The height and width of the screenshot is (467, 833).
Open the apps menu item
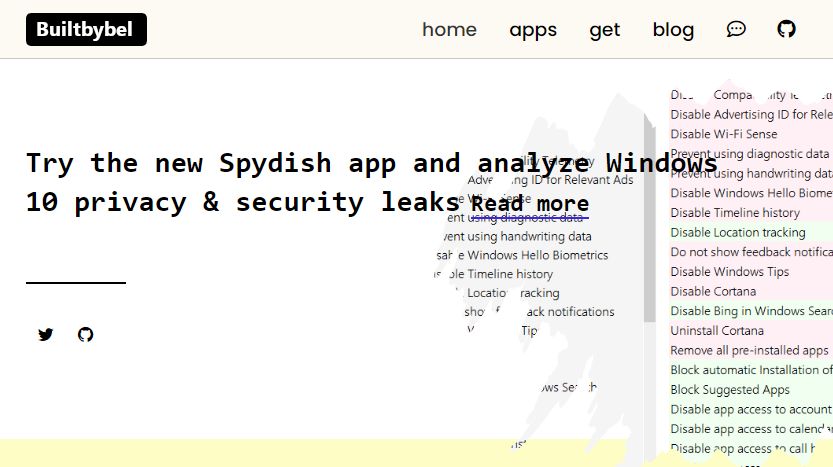[533, 30]
